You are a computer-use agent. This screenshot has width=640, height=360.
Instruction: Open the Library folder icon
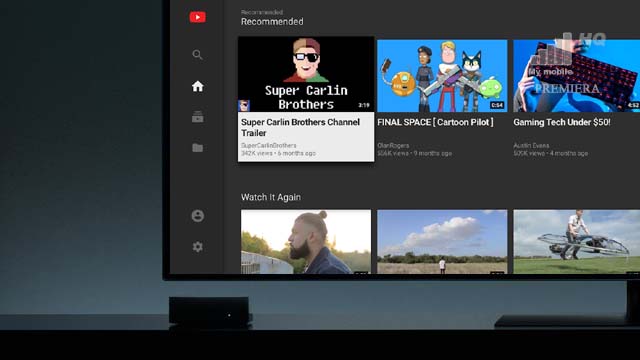198,148
